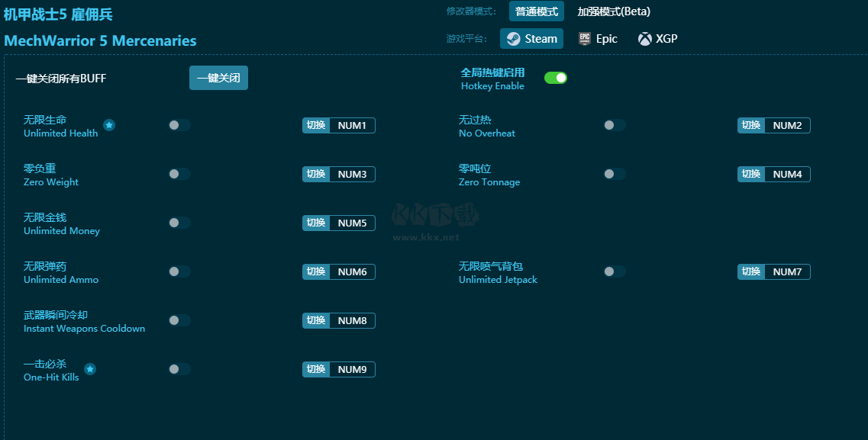Switch on Unlimited Ammo
The height and width of the screenshot is (440, 868).
[179, 271]
